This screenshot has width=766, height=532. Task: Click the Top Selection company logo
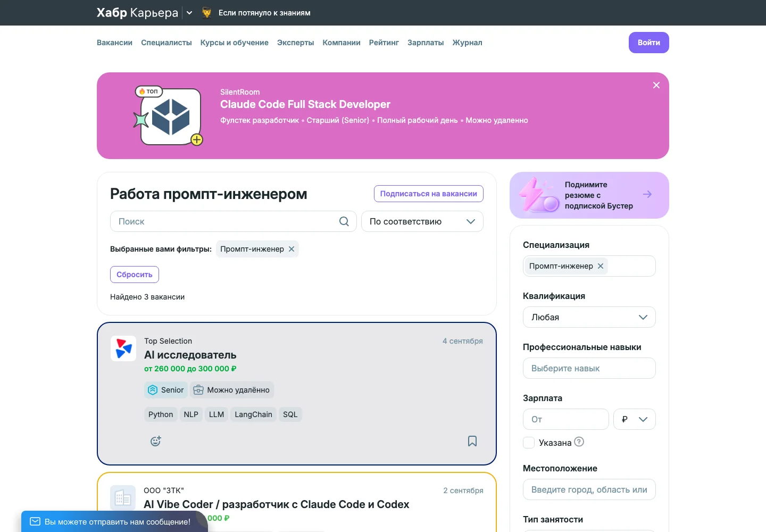(x=123, y=348)
